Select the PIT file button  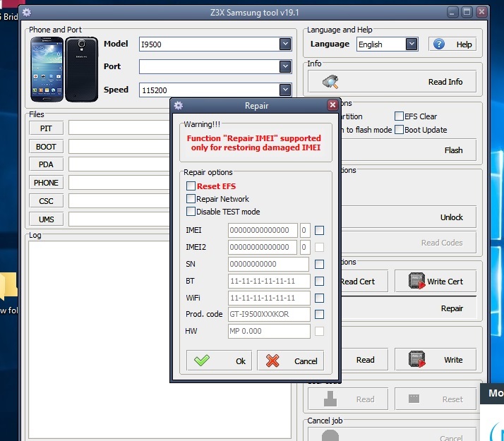click(x=46, y=128)
